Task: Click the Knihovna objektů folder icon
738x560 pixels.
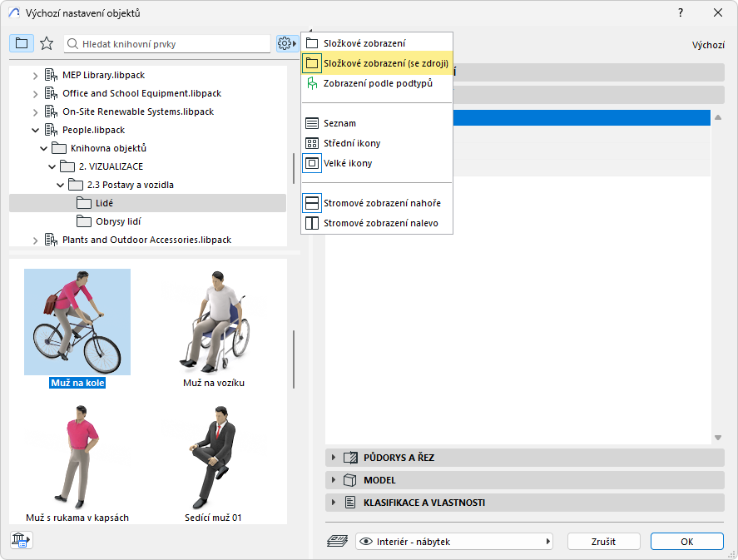Action: tap(59, 148)
